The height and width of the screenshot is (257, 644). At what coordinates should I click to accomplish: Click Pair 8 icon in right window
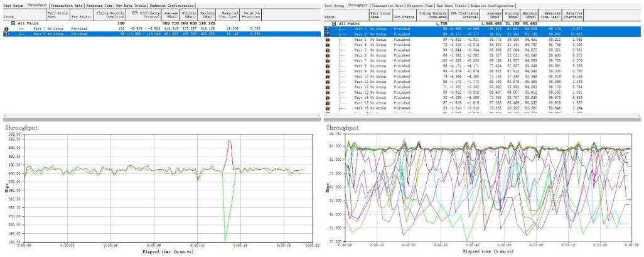click(328, 65)
